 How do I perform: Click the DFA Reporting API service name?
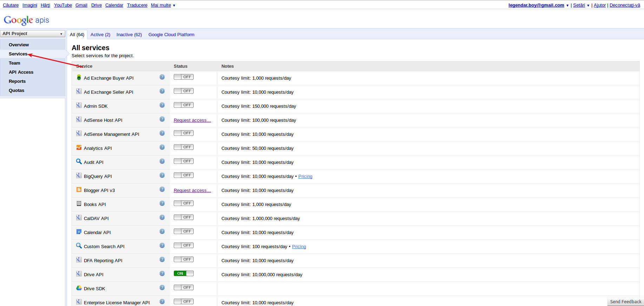(x=103, y=260)
